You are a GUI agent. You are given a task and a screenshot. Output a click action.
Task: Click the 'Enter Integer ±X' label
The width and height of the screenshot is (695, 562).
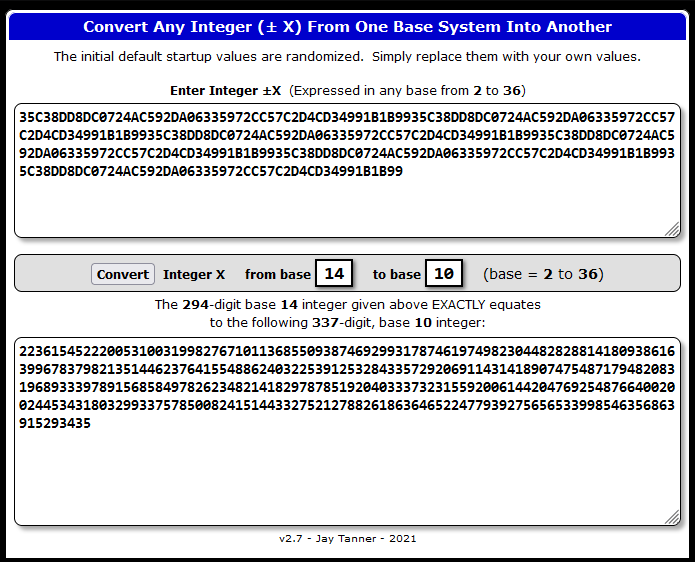[226, 90]
